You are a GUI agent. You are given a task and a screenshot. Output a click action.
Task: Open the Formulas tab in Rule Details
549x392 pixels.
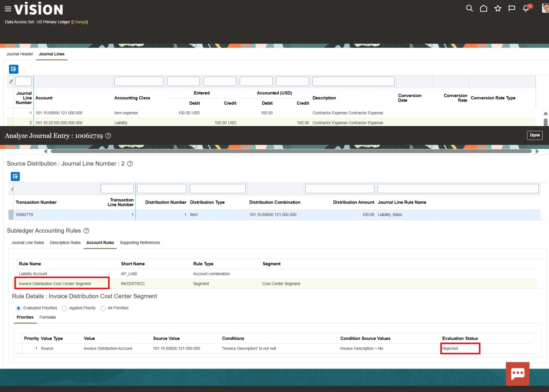48,317
